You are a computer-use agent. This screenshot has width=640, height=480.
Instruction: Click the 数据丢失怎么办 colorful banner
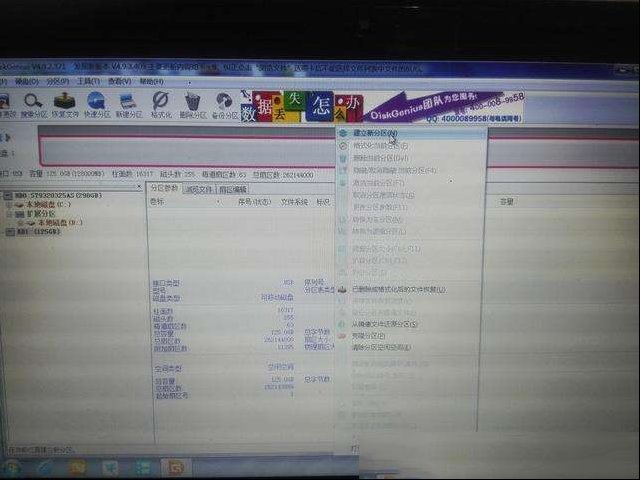click(301, 107)
